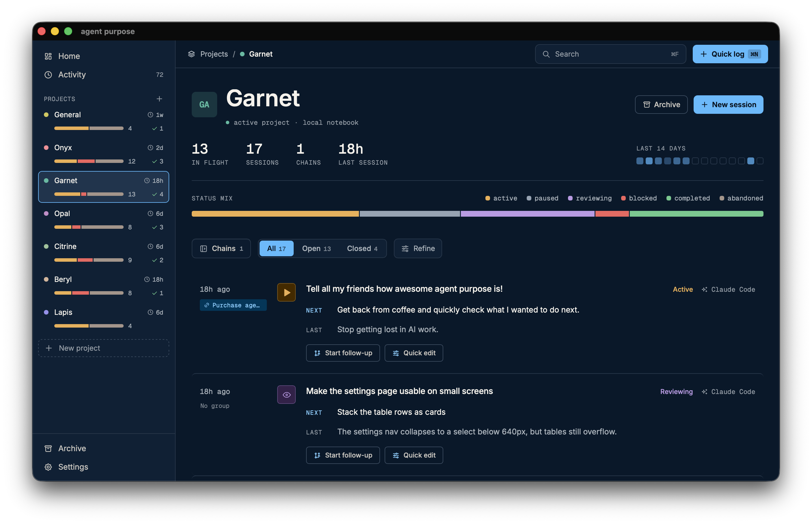Create a New session

728,105
